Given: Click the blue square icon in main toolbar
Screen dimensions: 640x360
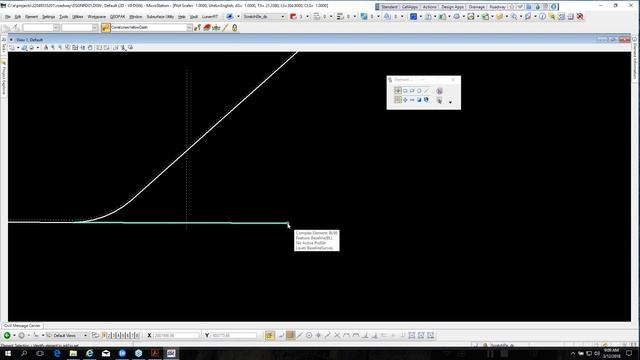Looking at the screenshot, I should pos(413,17).
